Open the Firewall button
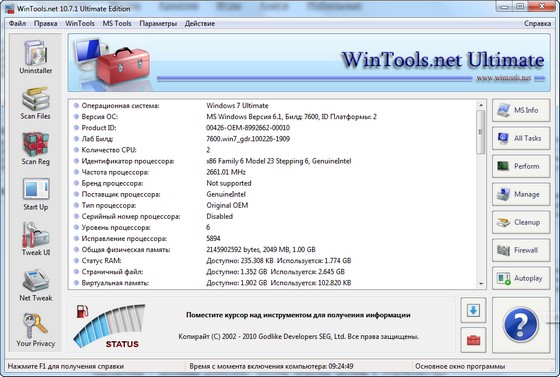Screen dimensions: 560x377 click(521, 250)
